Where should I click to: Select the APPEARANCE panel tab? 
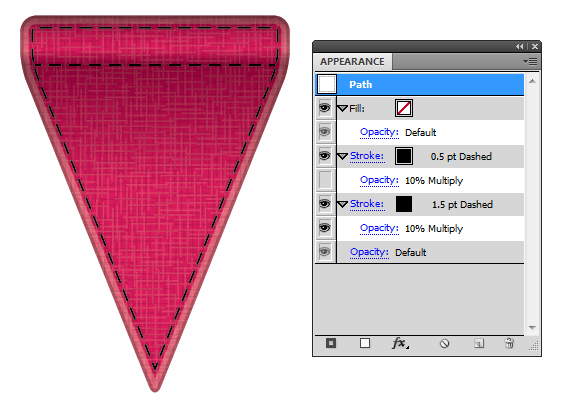(x=352, y=62)
